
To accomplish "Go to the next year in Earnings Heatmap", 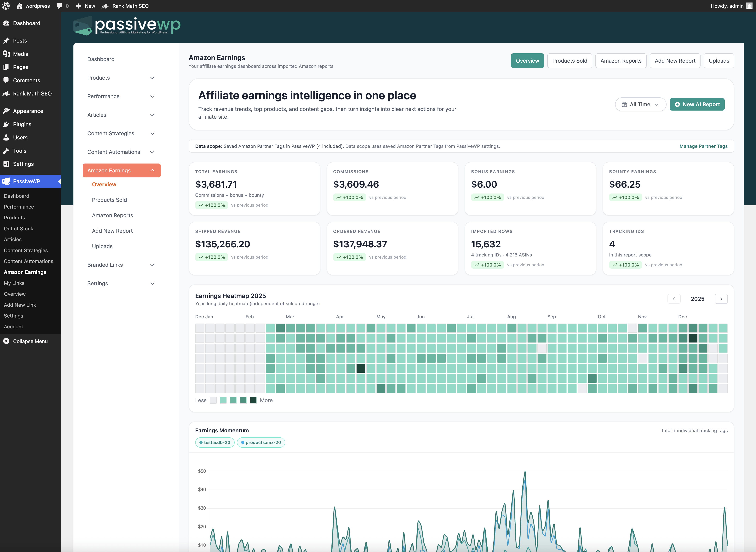I will tap(721, 299).
